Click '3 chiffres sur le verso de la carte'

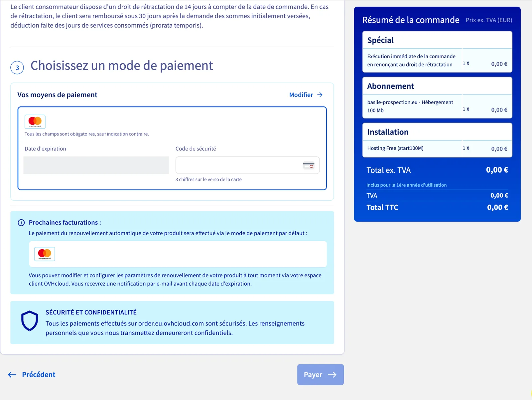208,179
